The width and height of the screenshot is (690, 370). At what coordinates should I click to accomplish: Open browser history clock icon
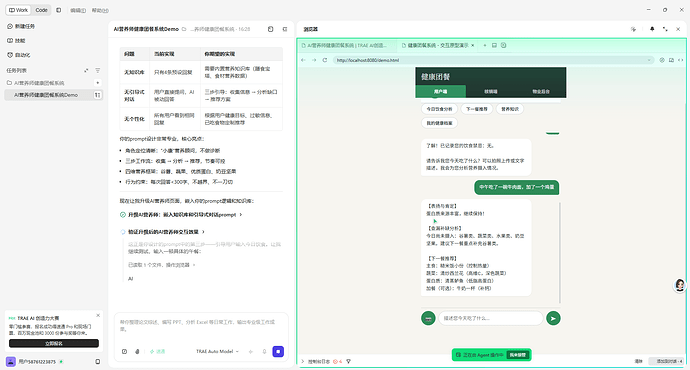coord(503,45)
